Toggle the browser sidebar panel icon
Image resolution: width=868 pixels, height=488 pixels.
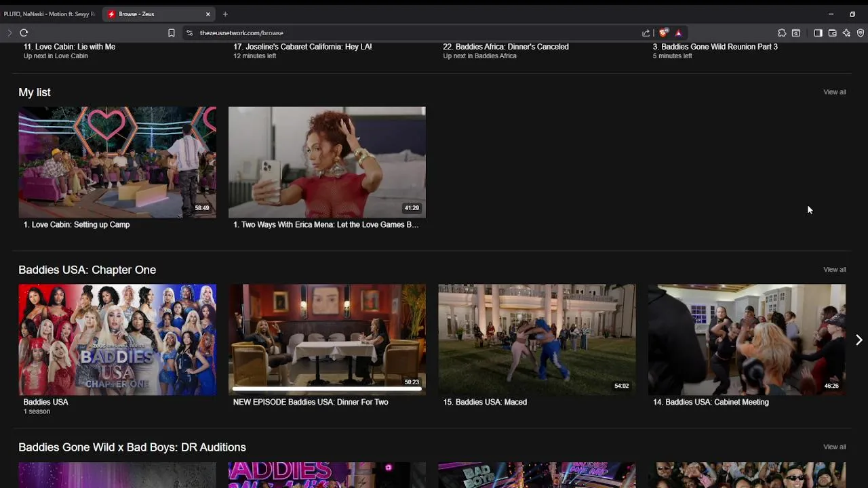tap(818, 33)
